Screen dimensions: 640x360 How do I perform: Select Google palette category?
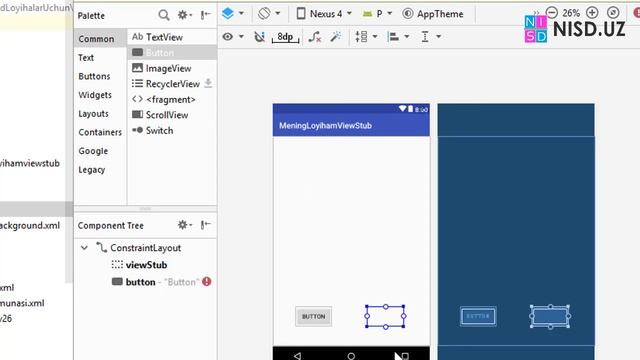coord(93,151)
